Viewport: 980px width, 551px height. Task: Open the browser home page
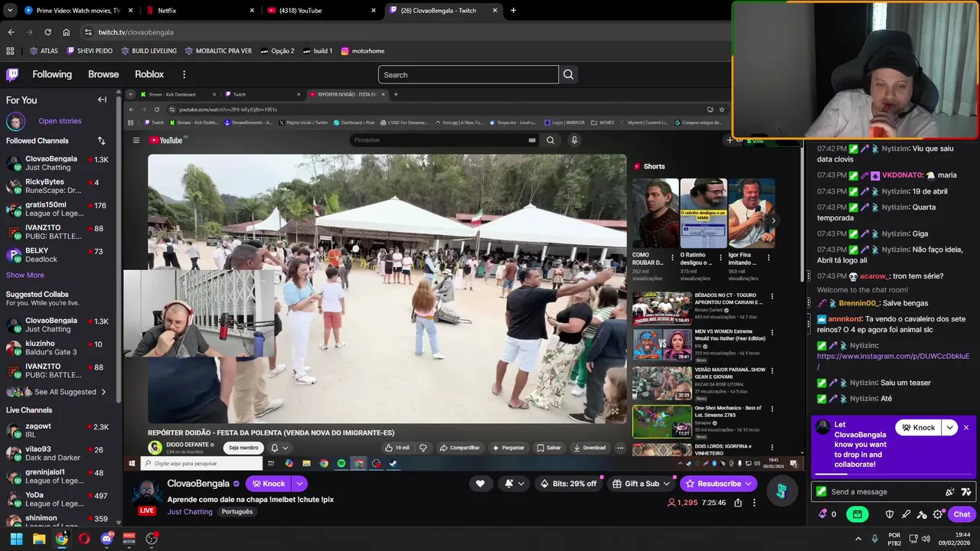pos(67,32)
